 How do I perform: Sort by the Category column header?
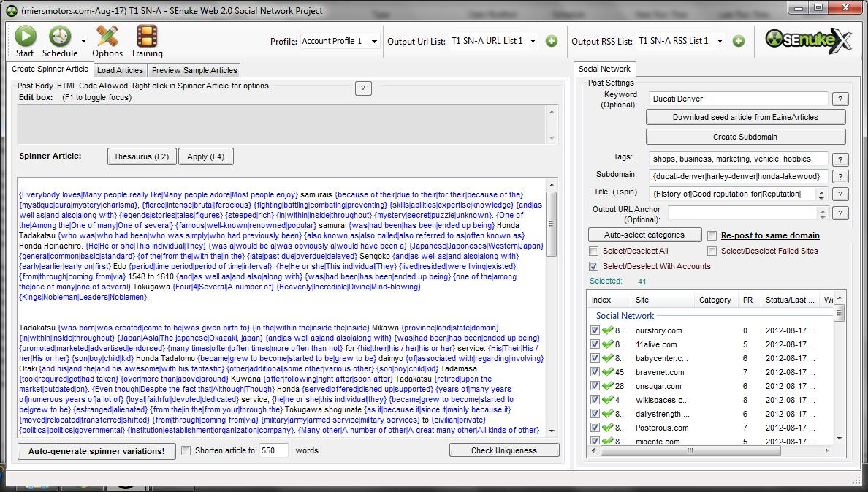pyautogui.click(x=715, y=300)
